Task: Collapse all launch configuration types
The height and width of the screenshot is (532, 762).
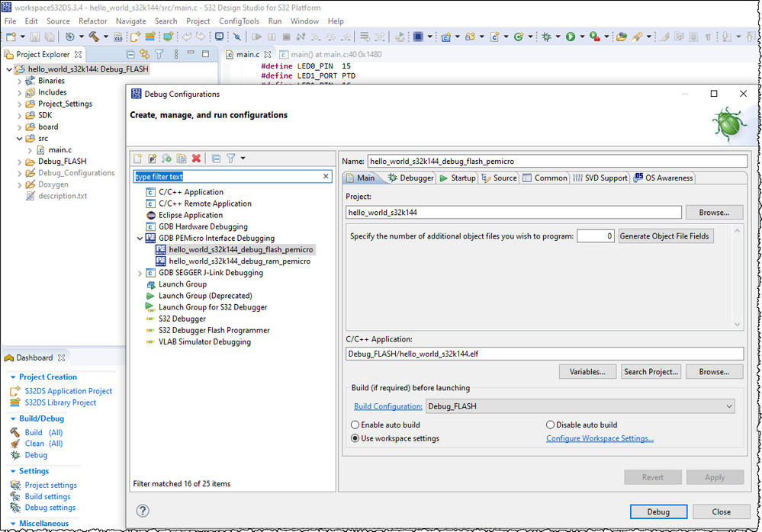Action: (216, 158)
